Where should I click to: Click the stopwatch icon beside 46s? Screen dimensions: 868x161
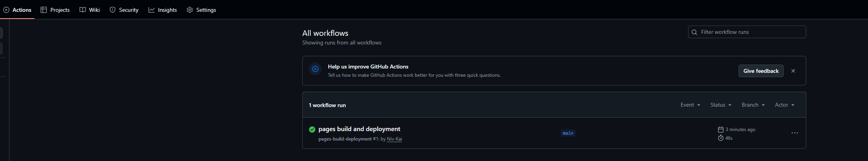coord(721,138)
